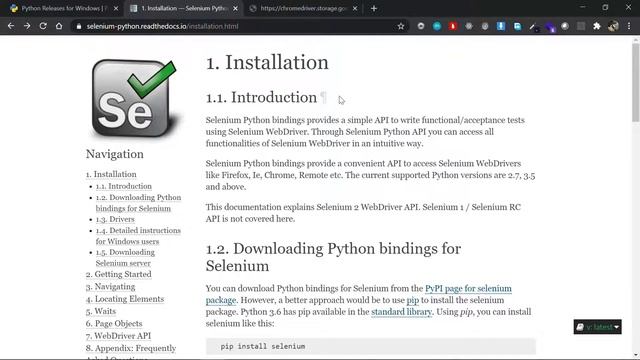The width and height of the screenshot is (640, 360).
Task: Go to '3. Navigating' section
Action: tap(110, 287)
